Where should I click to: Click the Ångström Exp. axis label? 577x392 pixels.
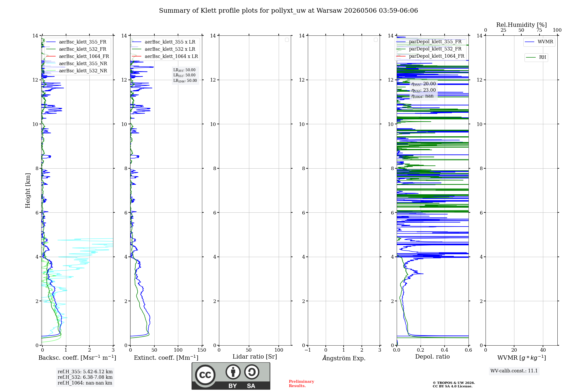[344, 358]
